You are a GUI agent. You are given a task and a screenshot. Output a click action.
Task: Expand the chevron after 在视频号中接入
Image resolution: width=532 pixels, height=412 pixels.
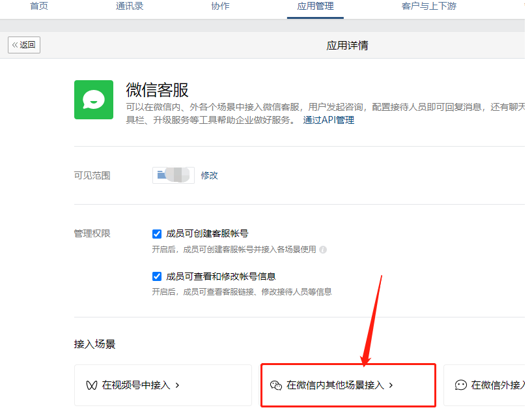[177, 385]
